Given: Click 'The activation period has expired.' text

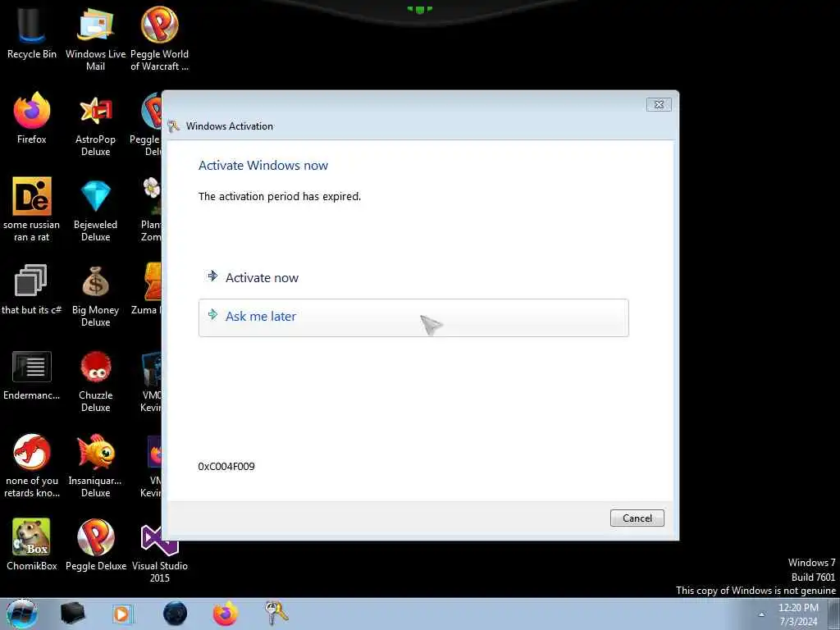Looking at the screenshot, I should point(280,197).
